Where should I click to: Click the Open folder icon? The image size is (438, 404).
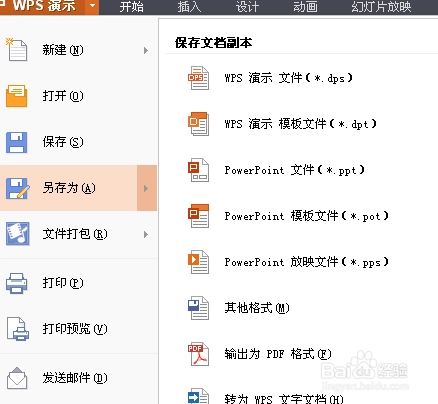point(17,96)
